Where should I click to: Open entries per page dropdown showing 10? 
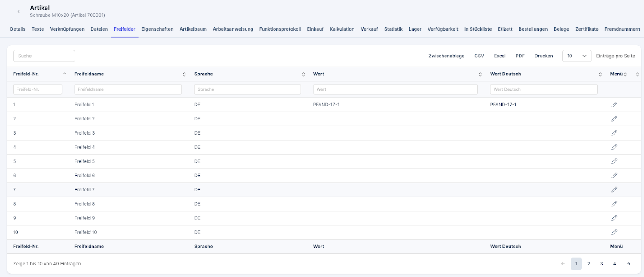(x=576, y=56)
